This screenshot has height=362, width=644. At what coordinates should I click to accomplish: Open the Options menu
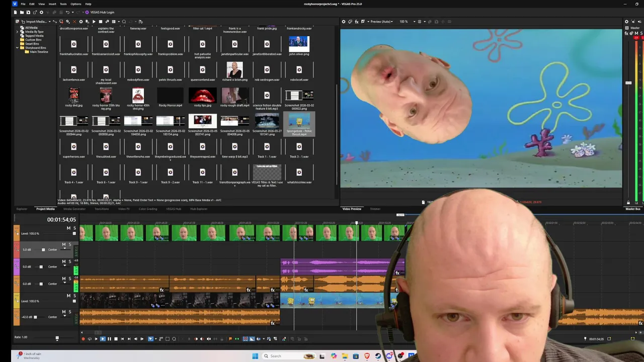click(75, 4)
